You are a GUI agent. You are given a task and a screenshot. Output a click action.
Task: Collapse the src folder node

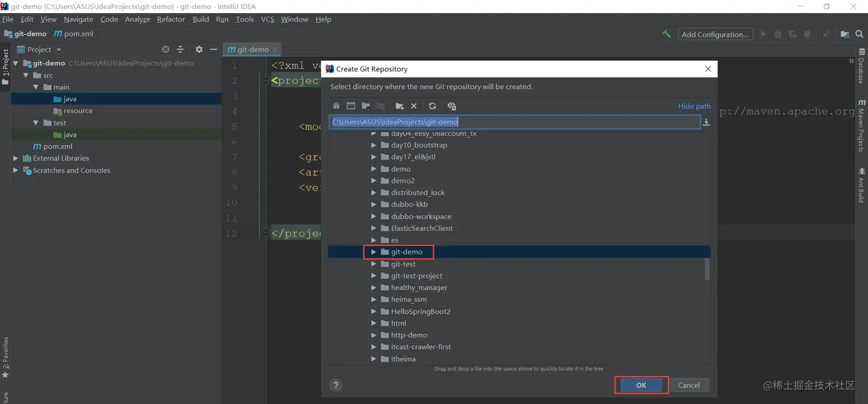[26, 75]
